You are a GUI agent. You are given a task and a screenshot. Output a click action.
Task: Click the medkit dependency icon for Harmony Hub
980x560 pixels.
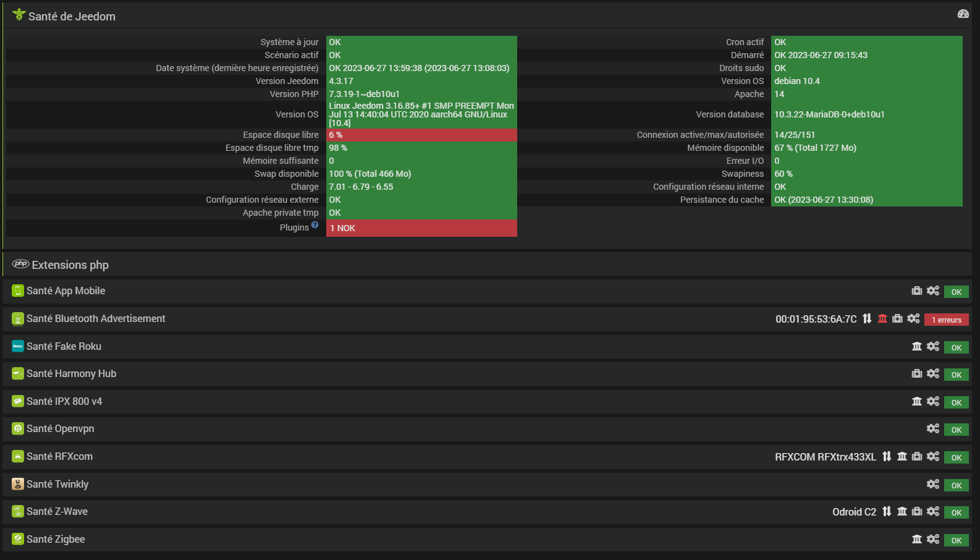[x=917, y=373]
